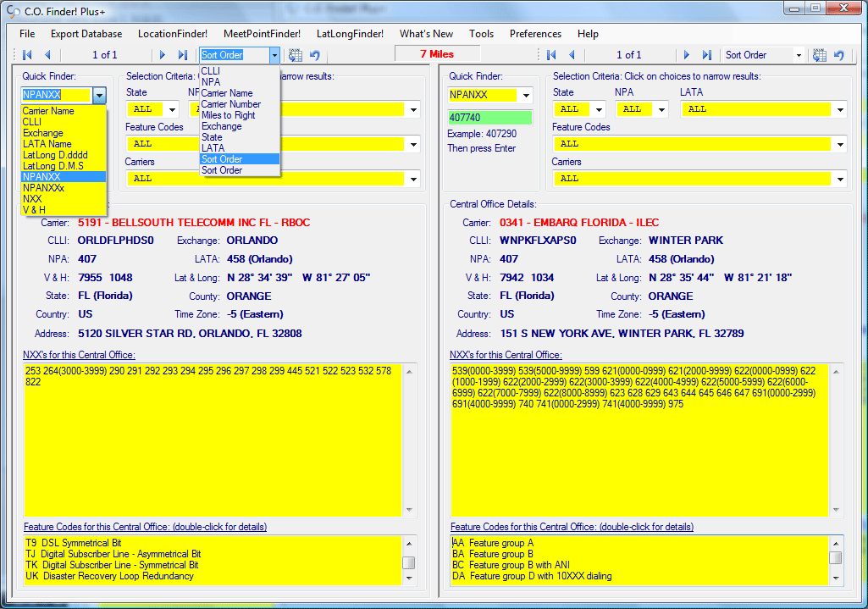This screenshot has height=609, width=868.
Task: Select UK Disaster Recovery Loop Redundancy row
Action: point(109,576)
